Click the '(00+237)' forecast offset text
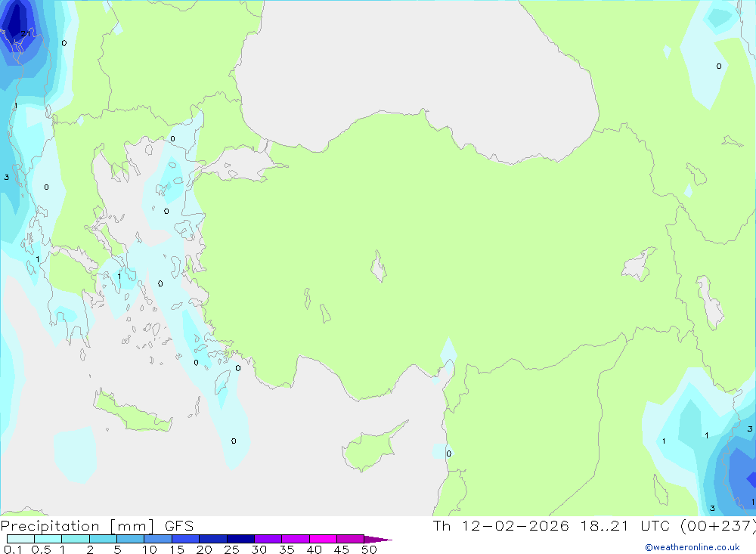Viewport: 756px width, 554px height. coord(719,526)
